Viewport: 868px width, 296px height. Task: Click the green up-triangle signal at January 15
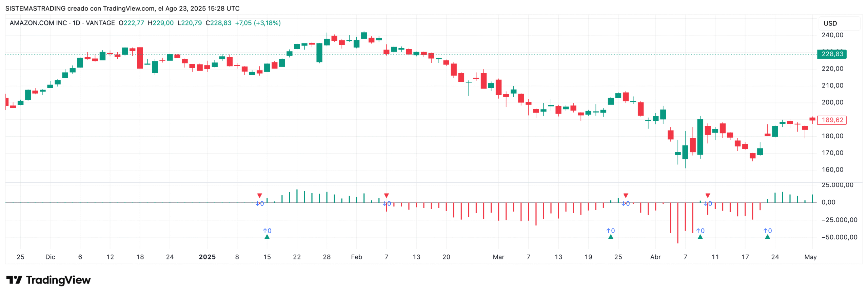coord(267,237)
